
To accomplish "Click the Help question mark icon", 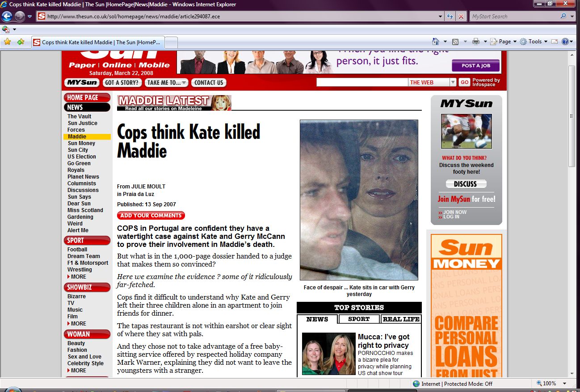I will (565, 42).
